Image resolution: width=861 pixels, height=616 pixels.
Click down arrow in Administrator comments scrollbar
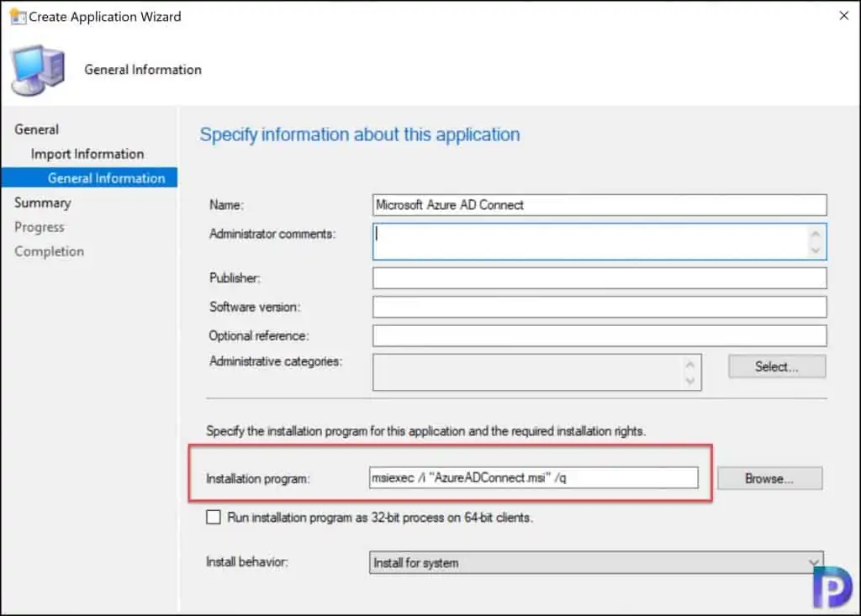point(816,250)
